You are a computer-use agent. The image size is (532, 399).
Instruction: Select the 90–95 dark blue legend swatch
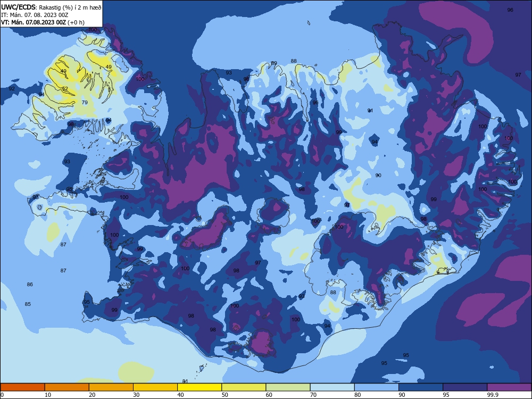pyautogui.click(x=421, y=387)
